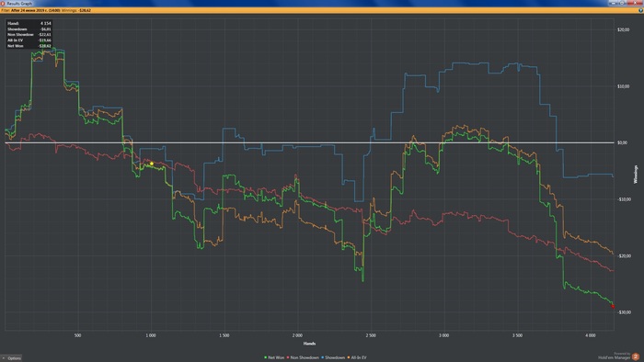
Task: Close the Results Graph window
Action: 635,3
